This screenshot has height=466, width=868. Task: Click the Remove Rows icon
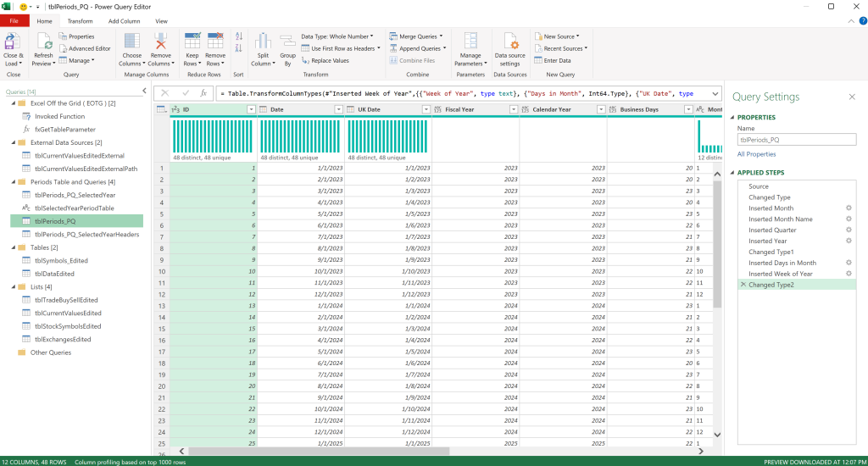coord(214,42)
